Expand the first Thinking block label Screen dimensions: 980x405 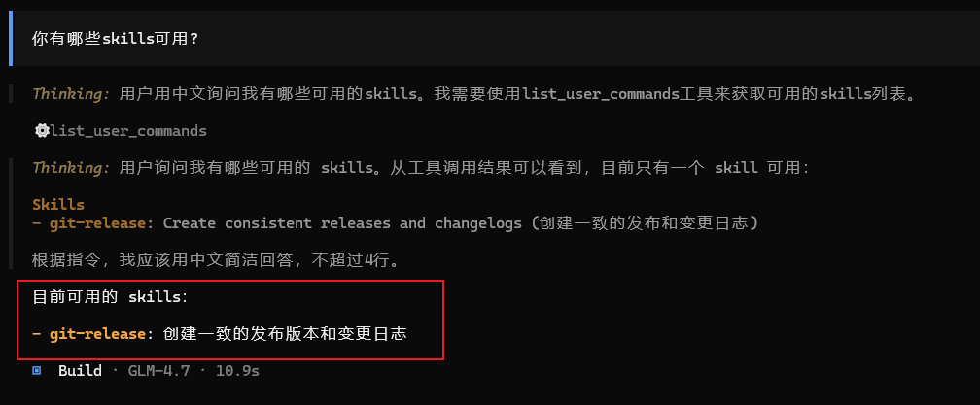(71, 94)
